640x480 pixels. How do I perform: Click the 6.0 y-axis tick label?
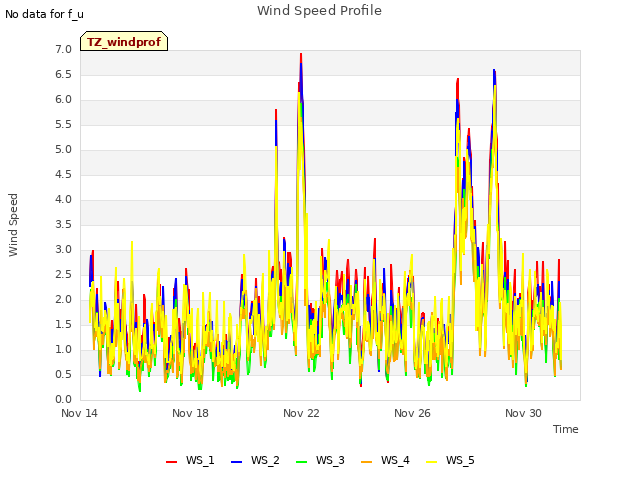tap(63, 100)
